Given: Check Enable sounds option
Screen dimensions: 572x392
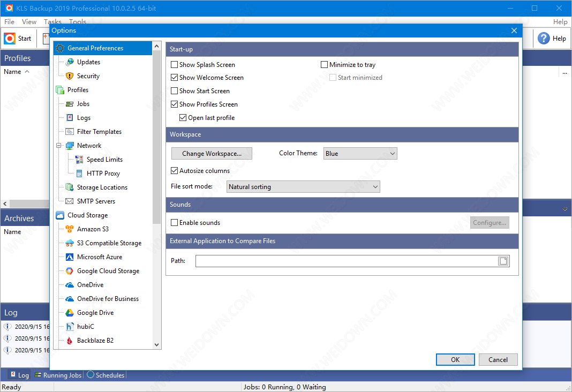Looking at the screenshot, I should coord(175,222).
